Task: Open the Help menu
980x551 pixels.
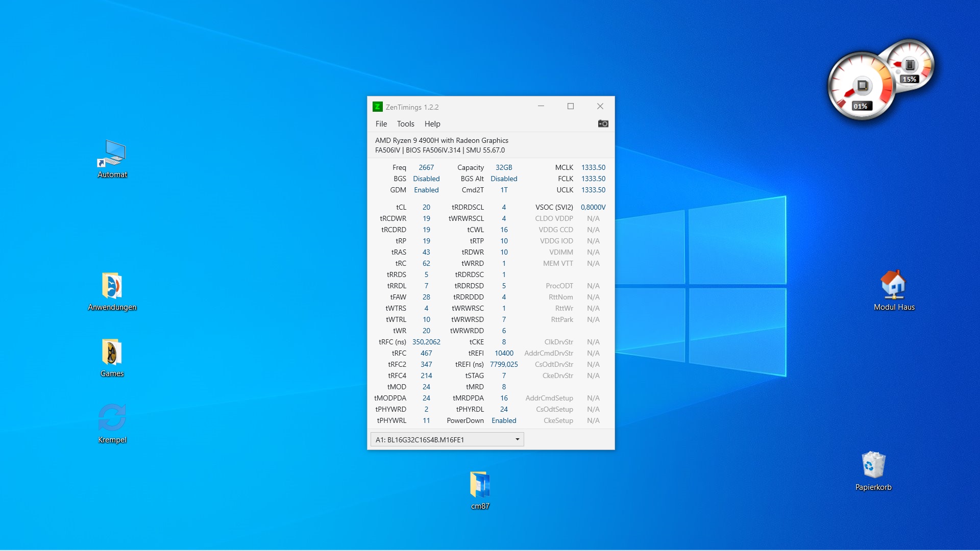Action: tap(432, 124)
